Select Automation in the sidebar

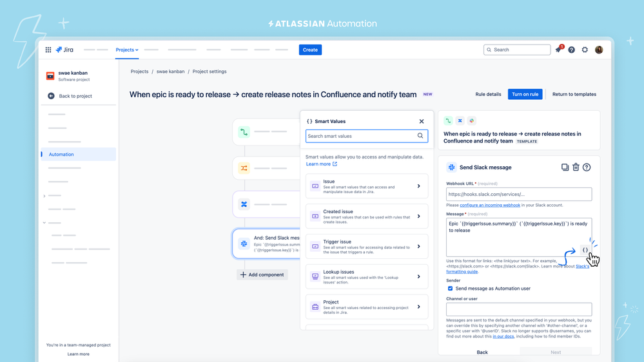click(79, 155)
